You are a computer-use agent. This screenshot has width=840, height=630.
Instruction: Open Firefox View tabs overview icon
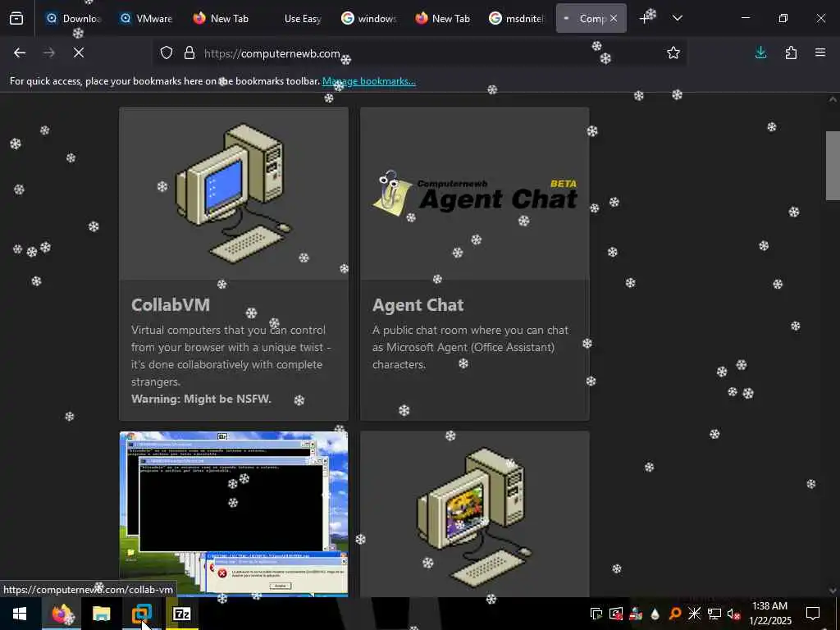(16, 18)
